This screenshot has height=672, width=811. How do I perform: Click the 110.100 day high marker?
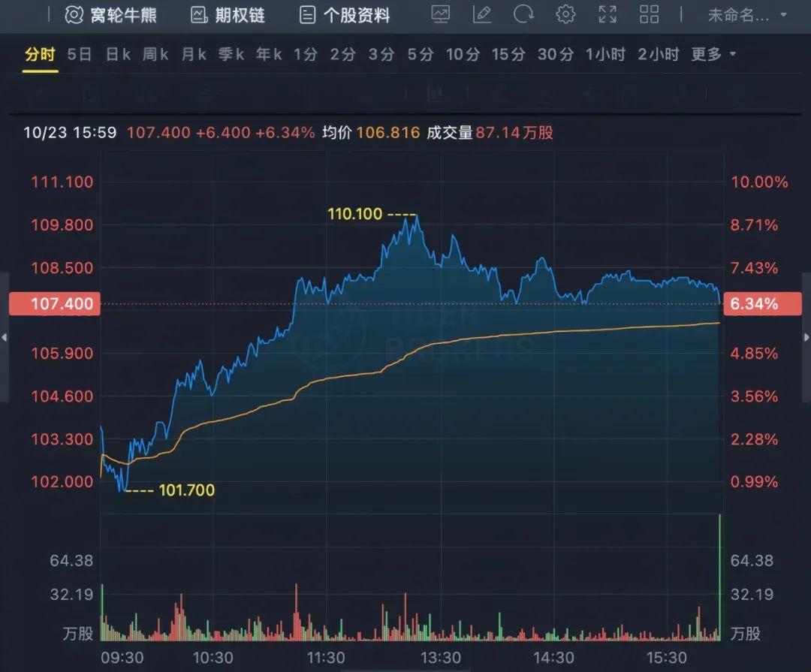click(x=354, y=214)
